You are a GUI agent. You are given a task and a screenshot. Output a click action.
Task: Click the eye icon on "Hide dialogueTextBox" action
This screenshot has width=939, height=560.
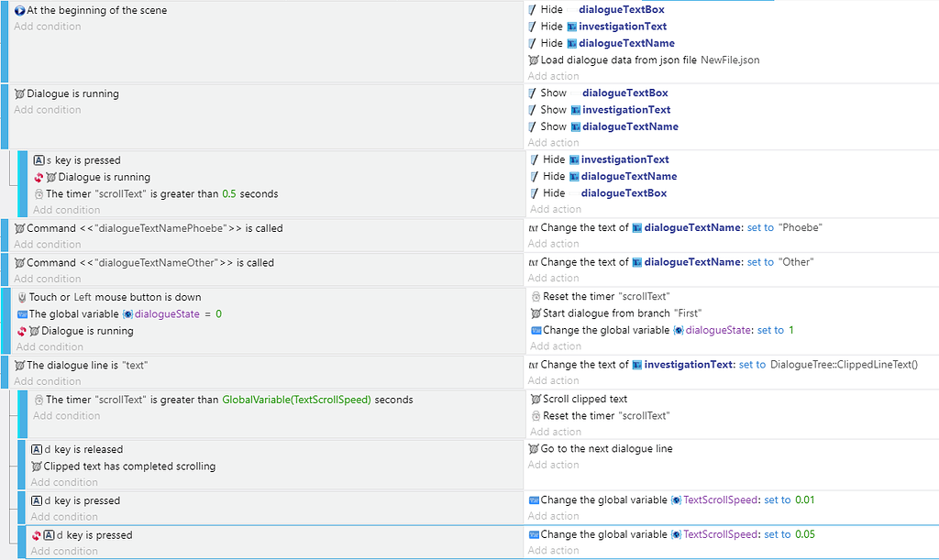point(530,9)
